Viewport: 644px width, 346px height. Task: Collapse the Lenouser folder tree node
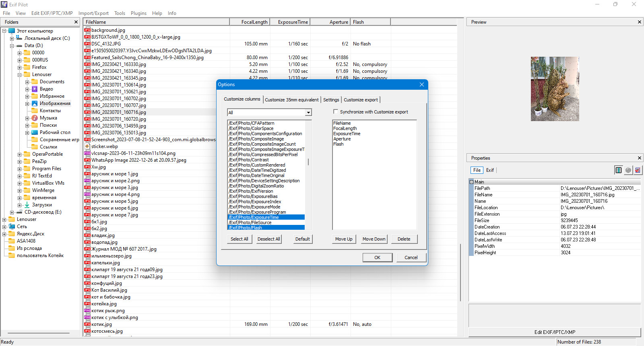(x=19, y=74)
